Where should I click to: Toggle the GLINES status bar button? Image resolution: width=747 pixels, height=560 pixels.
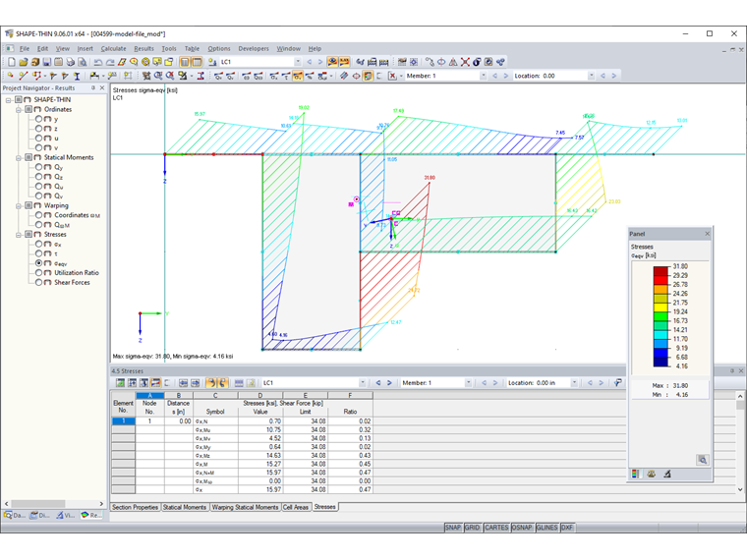[x=546, y=528]
